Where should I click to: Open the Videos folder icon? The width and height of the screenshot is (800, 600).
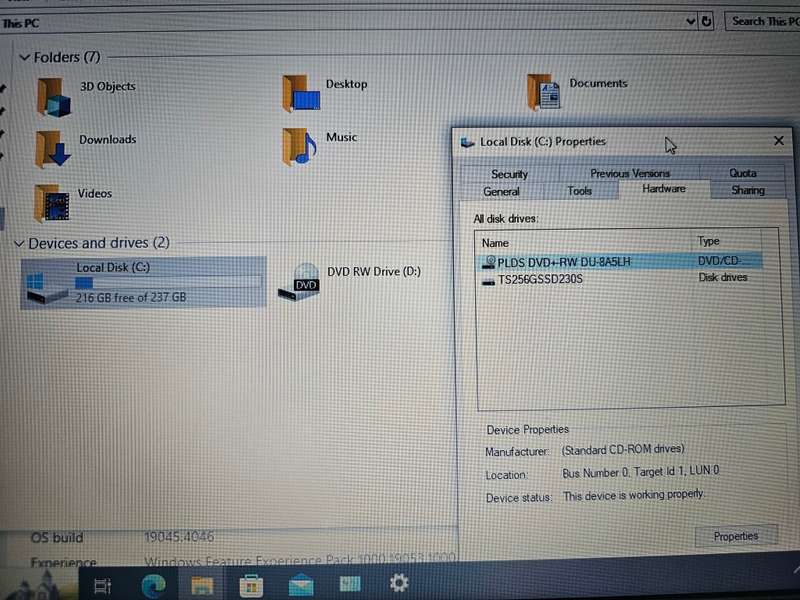[x=52, y=203]
